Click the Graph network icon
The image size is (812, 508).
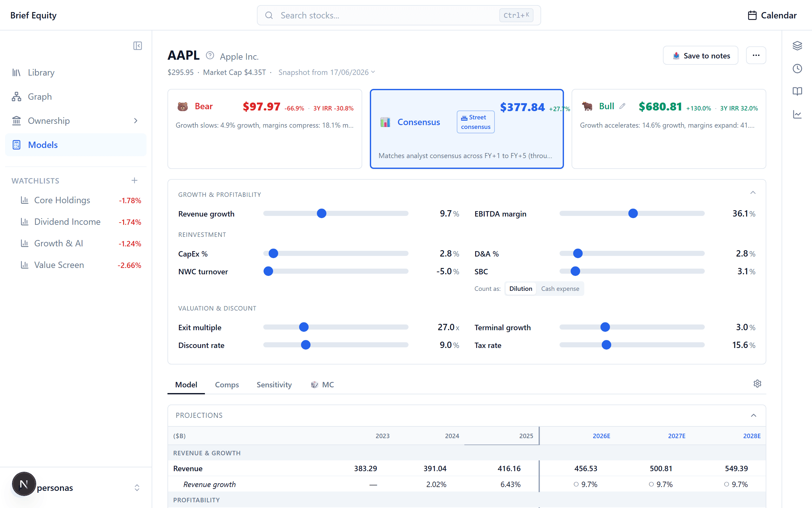pyautogui.click(x=16, y=97)
